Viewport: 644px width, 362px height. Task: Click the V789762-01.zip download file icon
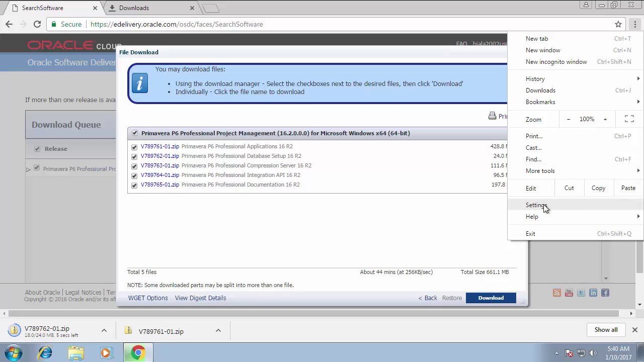[14, 331]
